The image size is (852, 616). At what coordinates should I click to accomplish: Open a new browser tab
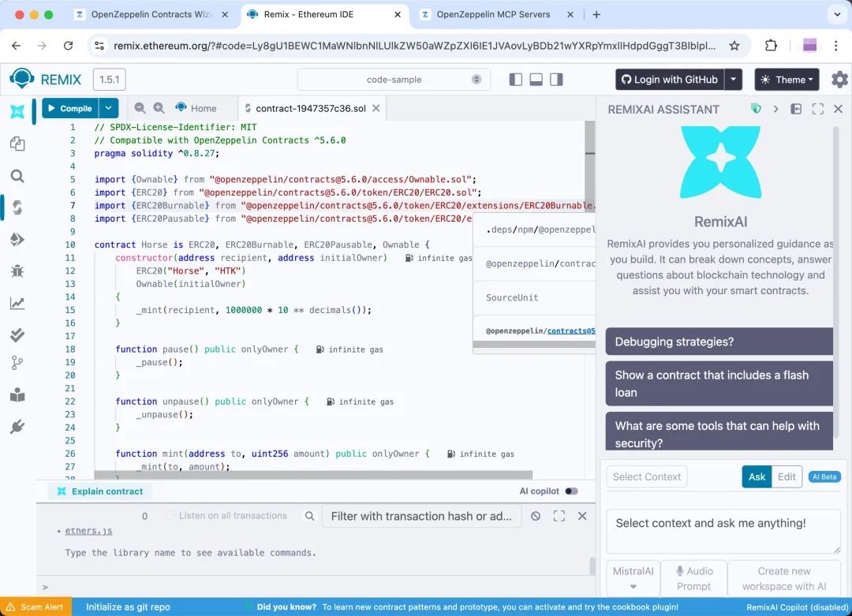(x=596, y=15)
